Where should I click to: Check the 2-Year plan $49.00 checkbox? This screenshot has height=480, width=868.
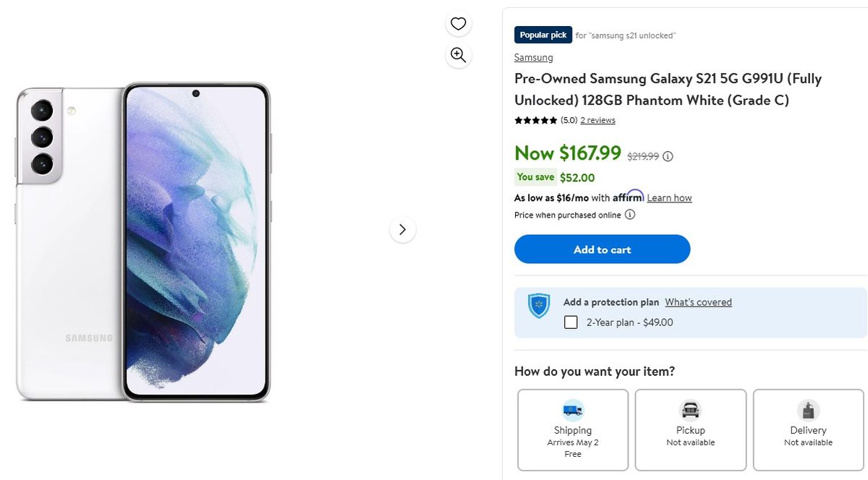coord(571,322)
